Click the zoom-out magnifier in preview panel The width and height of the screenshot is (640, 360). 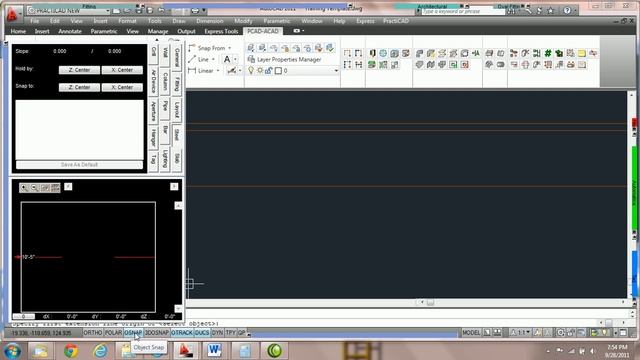(34, 187)
